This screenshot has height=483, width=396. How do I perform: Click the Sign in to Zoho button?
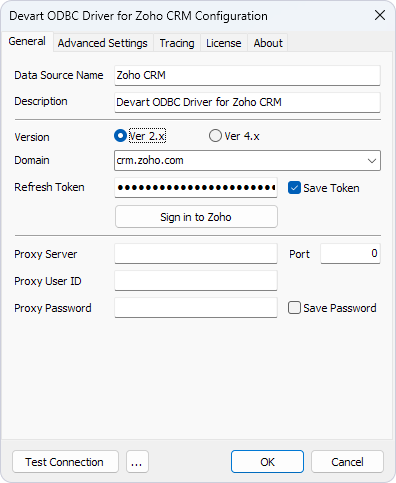point(196,217)
